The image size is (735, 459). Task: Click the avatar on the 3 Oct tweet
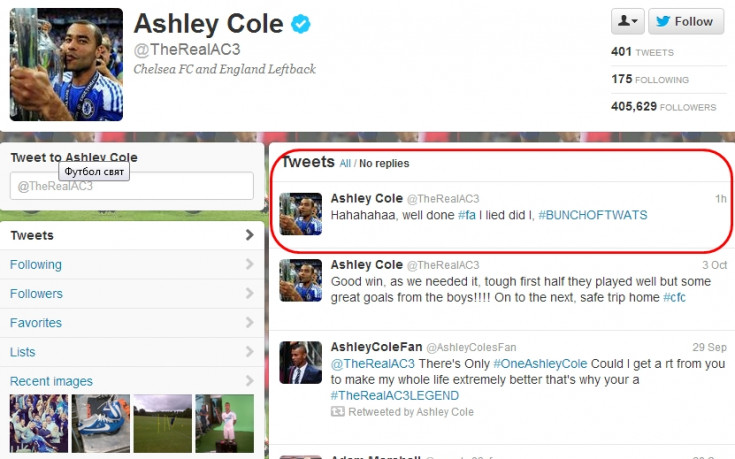[300, 280]
